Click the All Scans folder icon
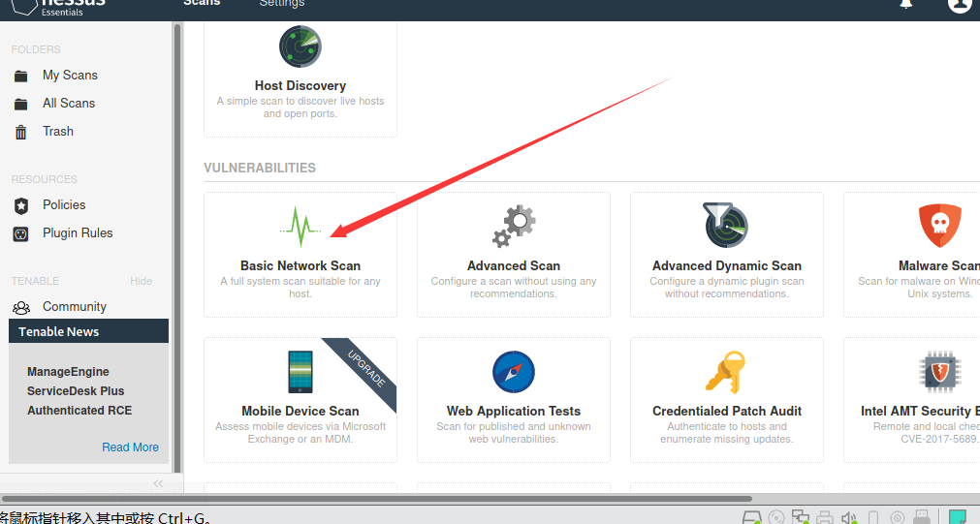 pos(20,104)
